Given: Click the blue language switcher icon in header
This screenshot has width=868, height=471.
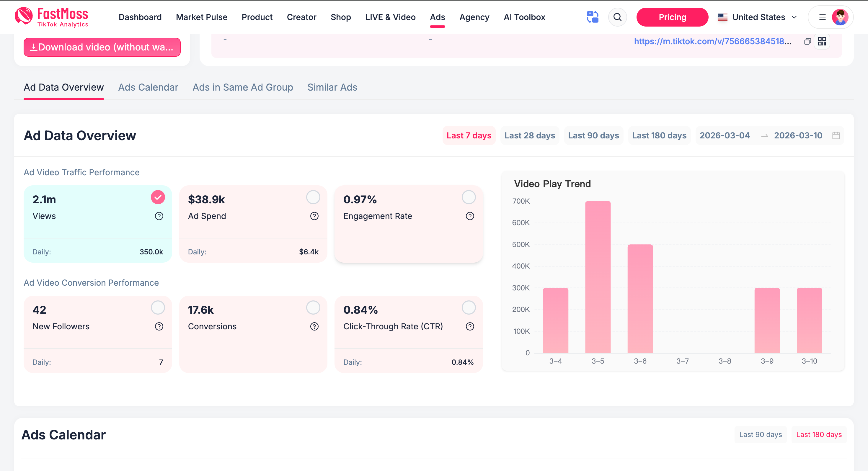Looking at the screenshot, I should point(593,17).
